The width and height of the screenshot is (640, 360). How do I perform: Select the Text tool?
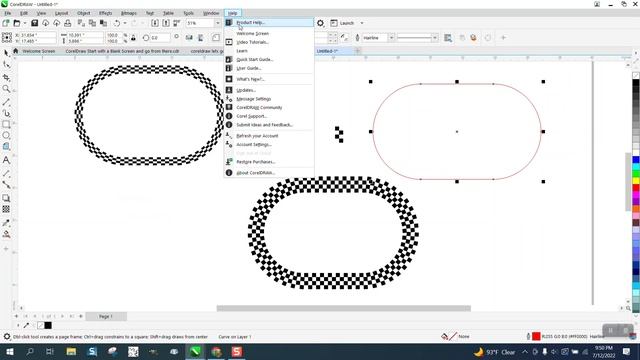[x=6, y=160]
